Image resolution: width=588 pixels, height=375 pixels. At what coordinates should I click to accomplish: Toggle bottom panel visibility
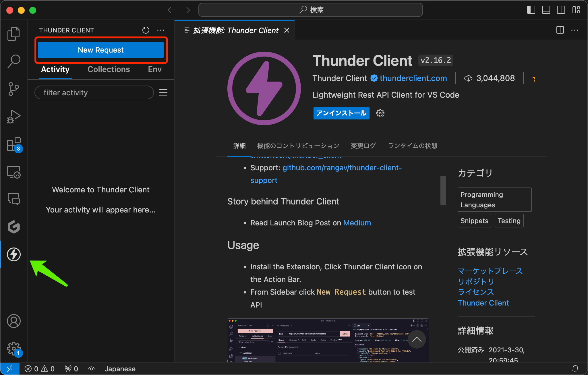tap(546, 10)
